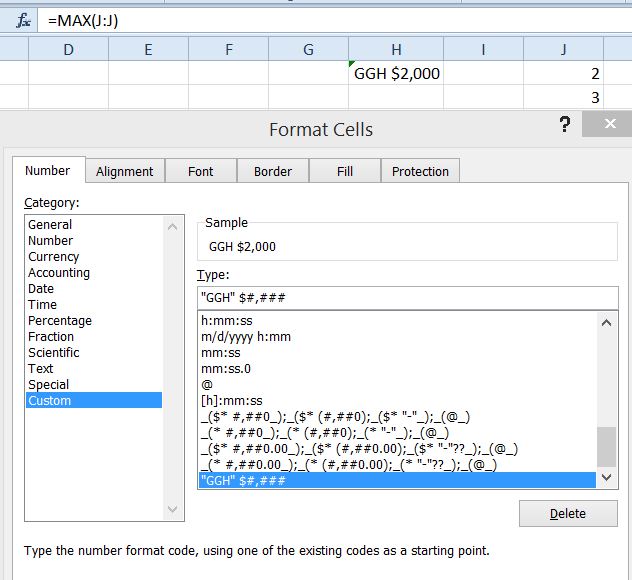Viewport: 632px width, 580px height.
Task: Choose Currency in the Category list
Action: pyautogui.click(x=54, y=257)
